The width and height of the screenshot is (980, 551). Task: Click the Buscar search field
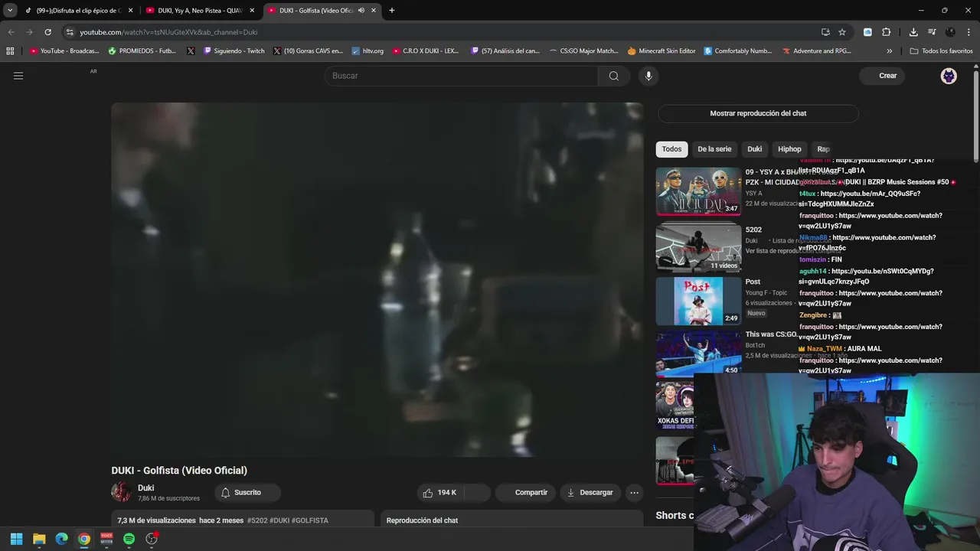462,76
